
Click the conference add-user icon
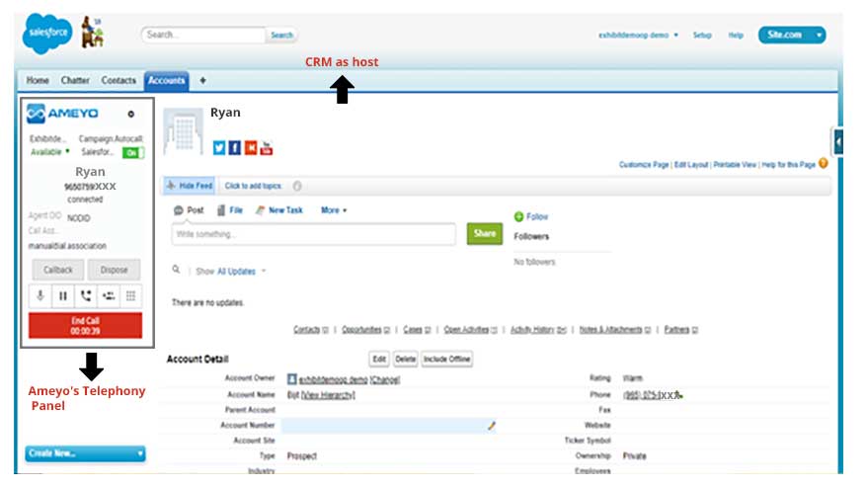pos(109,295)
